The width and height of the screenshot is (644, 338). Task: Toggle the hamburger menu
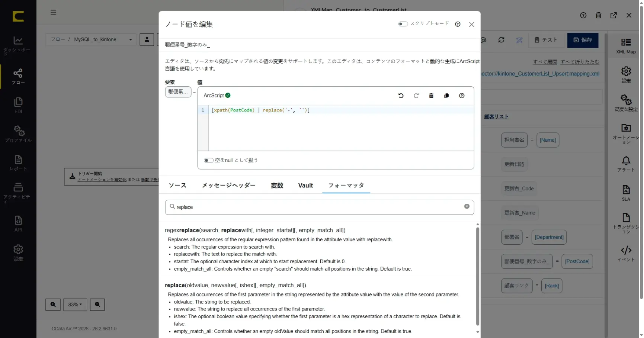[53, 12]
